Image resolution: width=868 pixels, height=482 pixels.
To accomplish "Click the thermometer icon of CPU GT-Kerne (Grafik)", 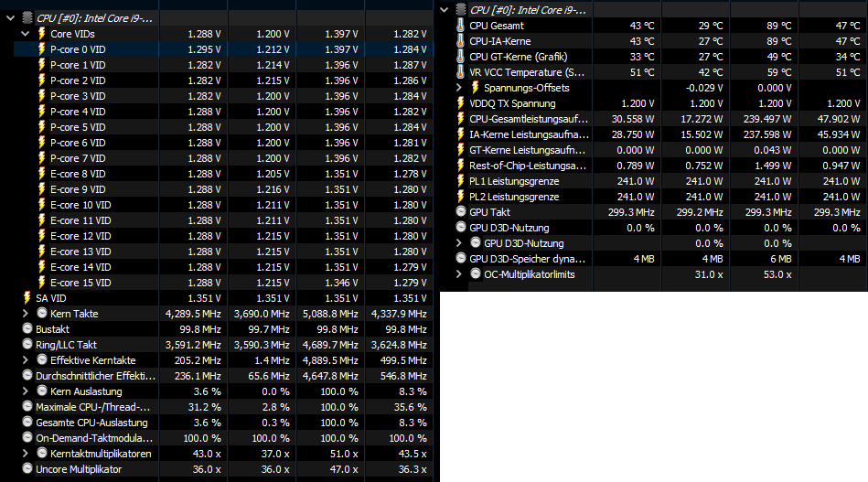I will click(460, 57).
